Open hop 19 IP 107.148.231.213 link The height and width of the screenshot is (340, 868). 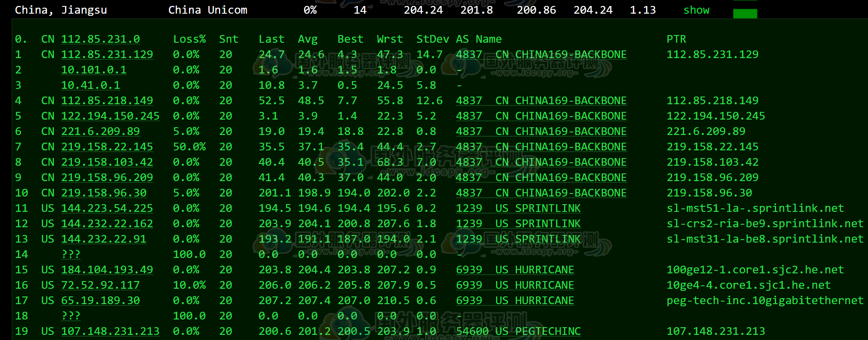pyautogui.click(x=110, y=331)
